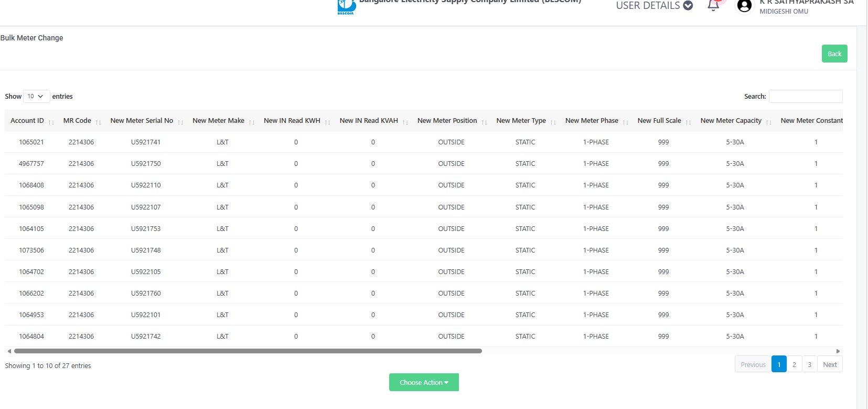This screenshot has height=409, width=868.
Task: Click the horizontal table scrollbar
Action: pyautogui.click(x=248, y=351)
